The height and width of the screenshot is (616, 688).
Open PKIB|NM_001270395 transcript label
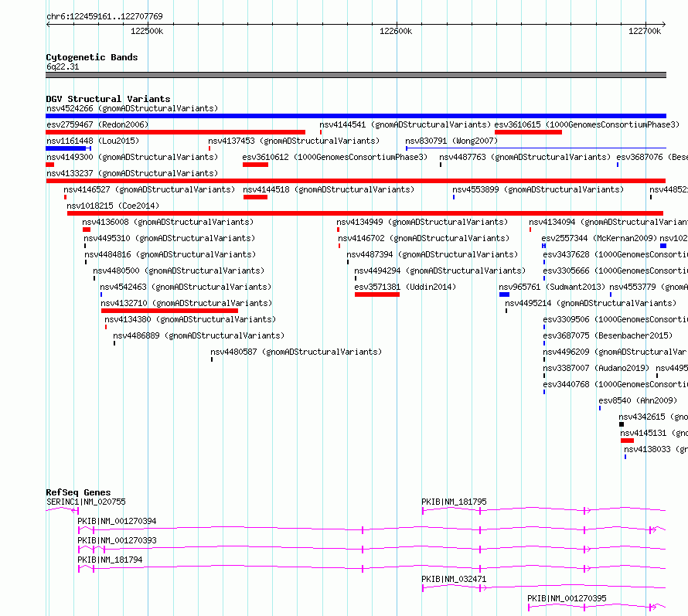click(x=567, y=598)
